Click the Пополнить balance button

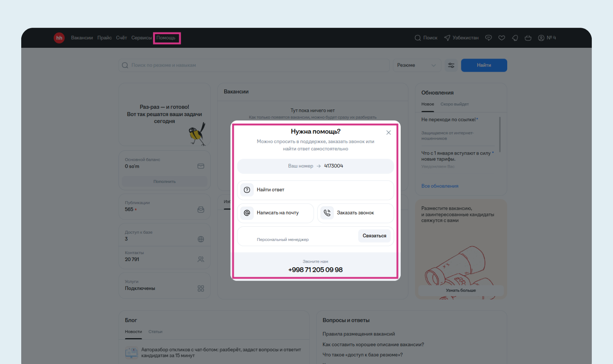pyautogui.click(x=164, y=182)
